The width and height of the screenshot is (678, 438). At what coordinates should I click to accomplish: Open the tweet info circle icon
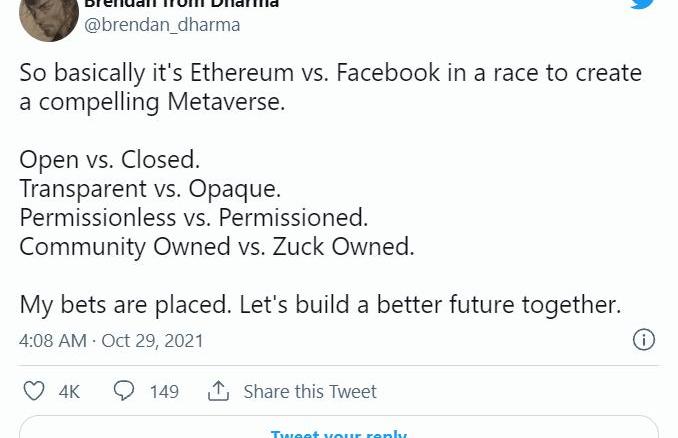pos(644,339)
